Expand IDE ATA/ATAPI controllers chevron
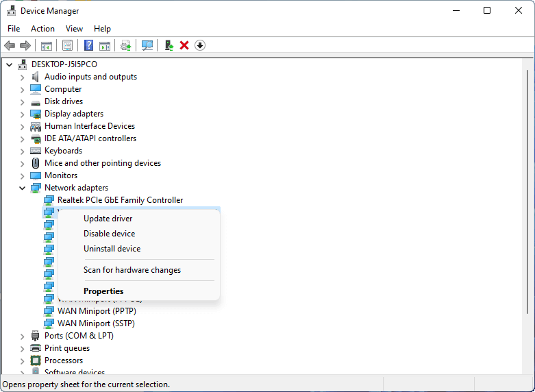The height and width of the screenshot is (392, 535). tap(22, 139)
